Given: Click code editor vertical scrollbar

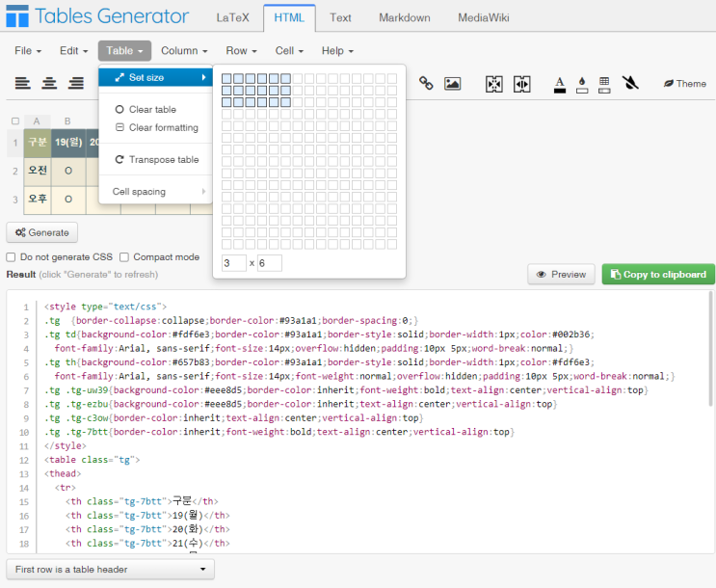Looking at the screenshot, I should 710,350.
